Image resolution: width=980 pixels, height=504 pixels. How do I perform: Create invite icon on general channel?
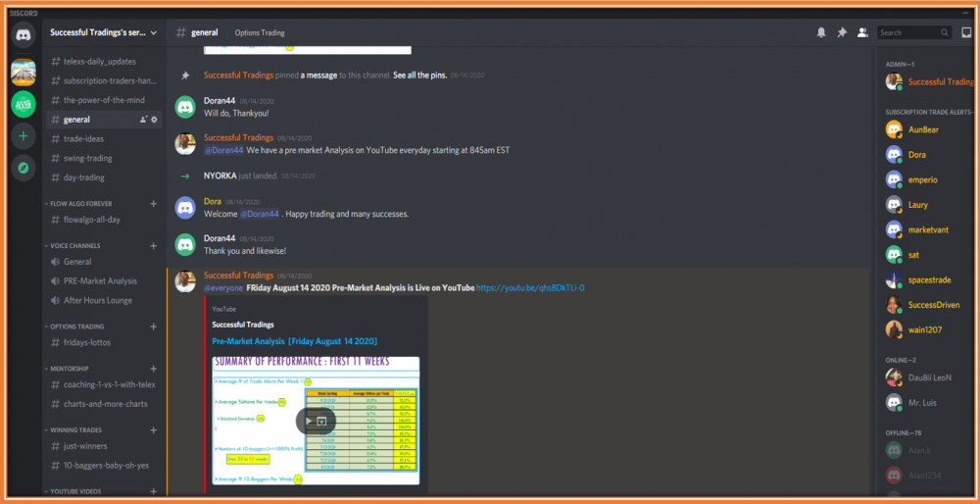[143, 120]
